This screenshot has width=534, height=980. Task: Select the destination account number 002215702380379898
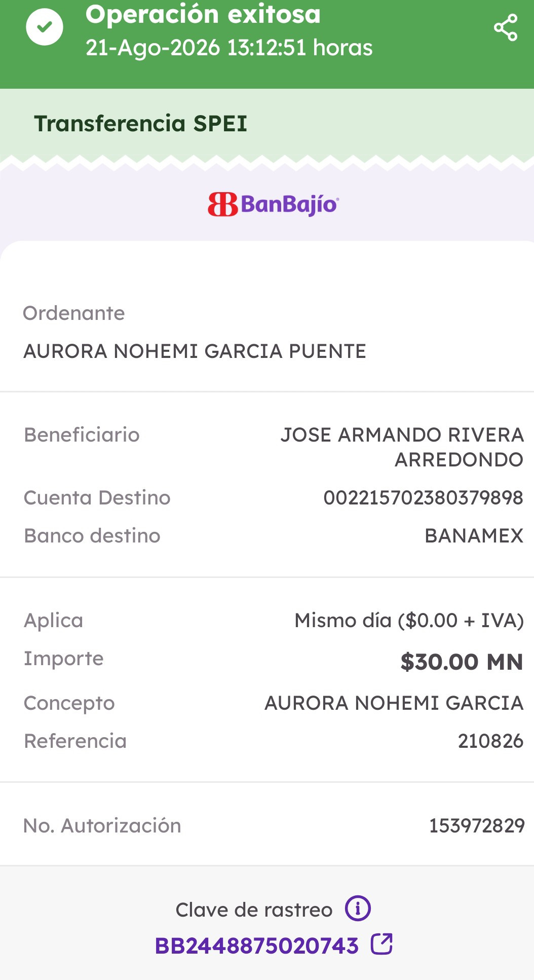click(423, 498)
